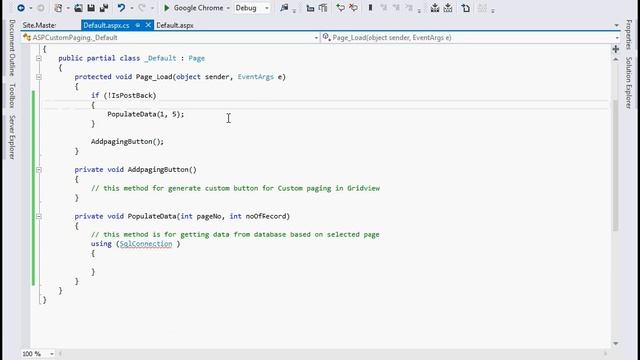Image resolution: width=640 pixels, height=360 pixels.
Task: Click the noOfRecord parameter in PopulateData signature
Action: pos(266,216)
